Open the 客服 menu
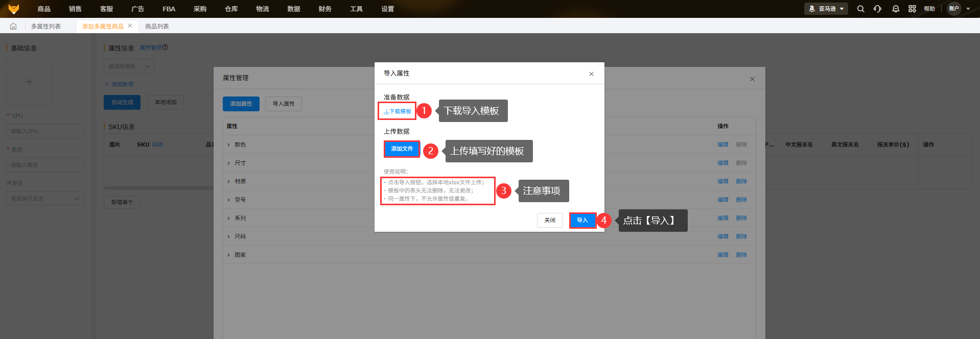Image resolution: width=980 pixels, height=339 pixels. click(x=106, y=9)
